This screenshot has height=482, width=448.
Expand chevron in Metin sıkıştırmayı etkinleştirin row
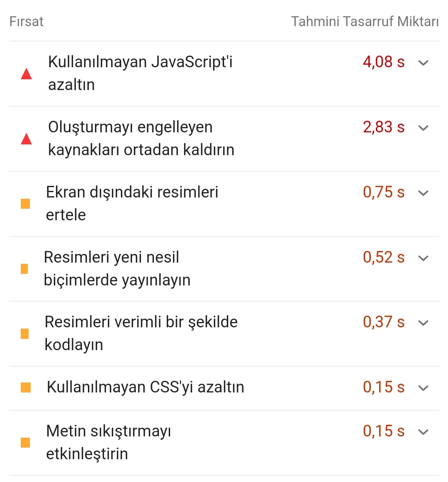(x=424, y=432)
